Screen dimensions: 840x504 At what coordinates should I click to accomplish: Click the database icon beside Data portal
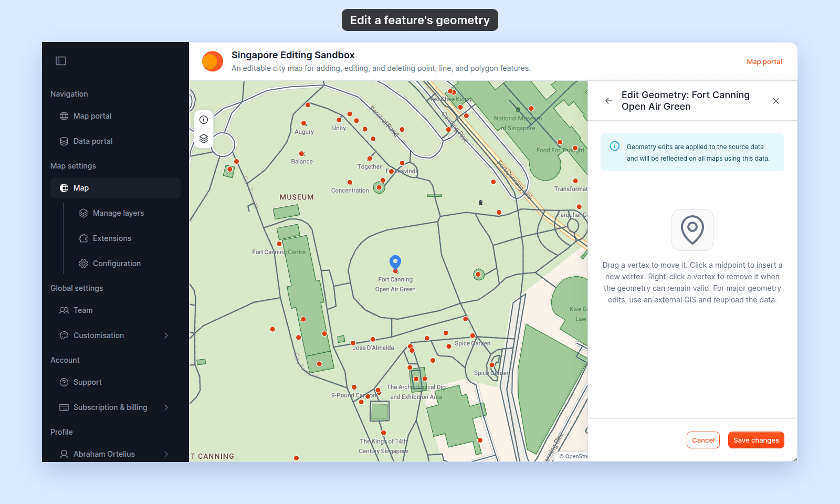(64, 141)
